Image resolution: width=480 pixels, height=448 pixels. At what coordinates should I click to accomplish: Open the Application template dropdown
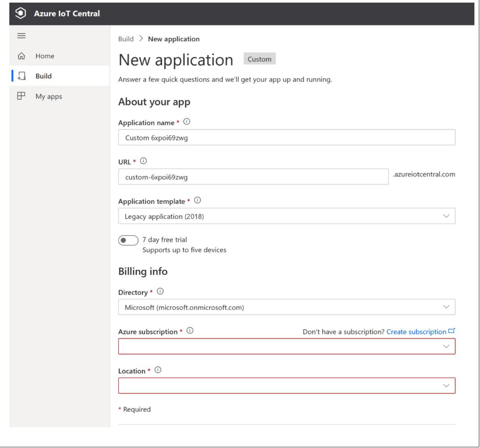(x=287, y=216)
